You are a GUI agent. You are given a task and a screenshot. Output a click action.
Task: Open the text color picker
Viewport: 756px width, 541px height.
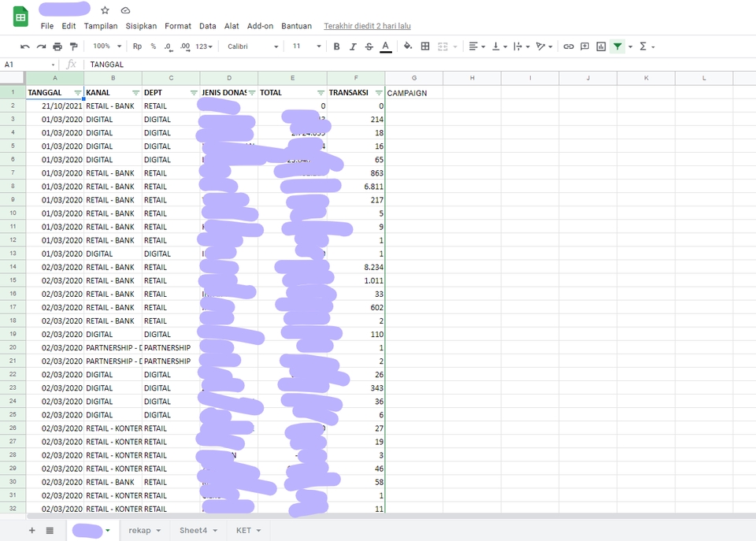click(385, 46)
